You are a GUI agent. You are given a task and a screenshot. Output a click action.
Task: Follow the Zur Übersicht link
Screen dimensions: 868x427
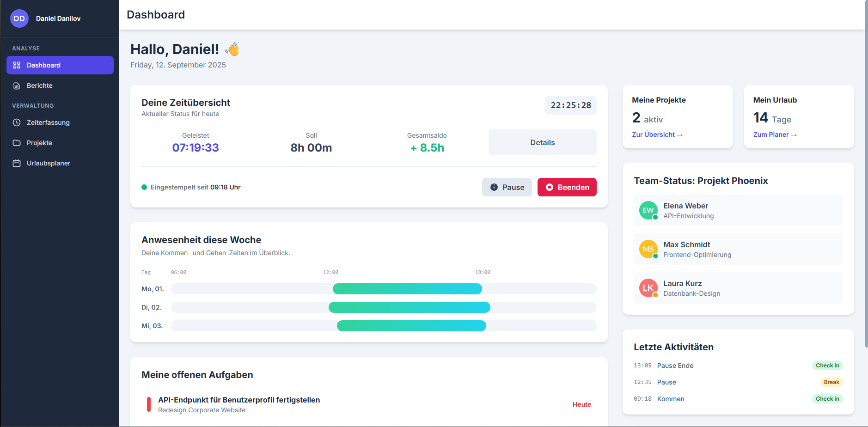click(657, 134)
